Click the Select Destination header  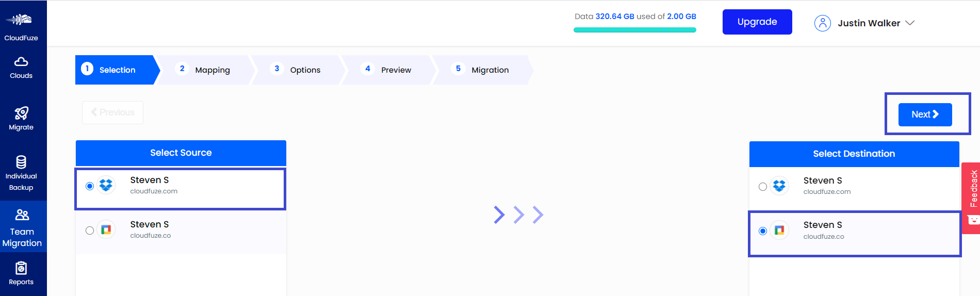[854, 154]
